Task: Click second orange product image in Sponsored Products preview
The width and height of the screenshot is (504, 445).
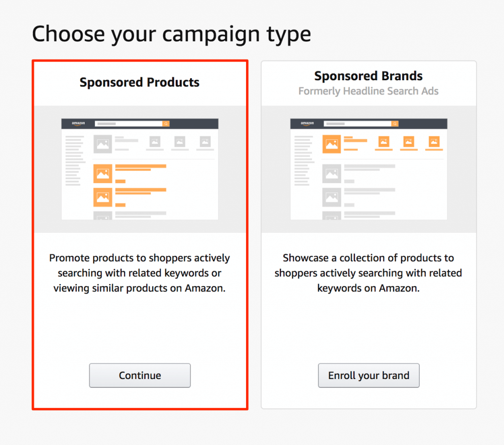Action: click(x=103, y=197)
